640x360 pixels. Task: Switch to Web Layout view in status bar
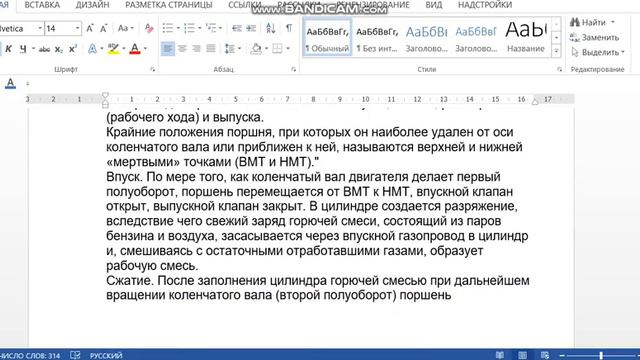pyautogui.click(x=544, y=355)
